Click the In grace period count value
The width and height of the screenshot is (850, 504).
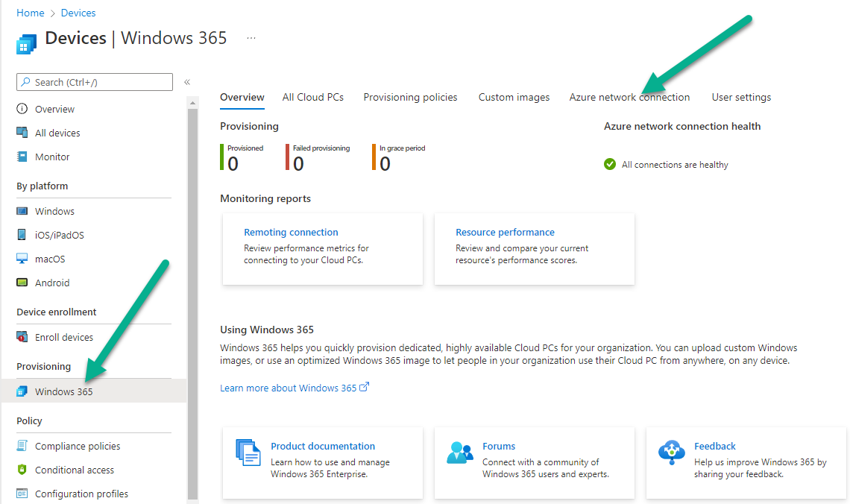[x=385, y=164]
